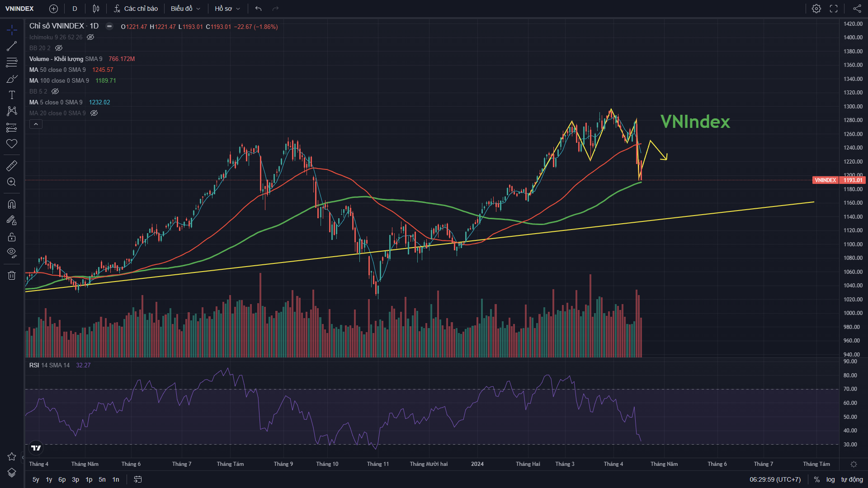Select the trend line drawing tool

(12, 46)
